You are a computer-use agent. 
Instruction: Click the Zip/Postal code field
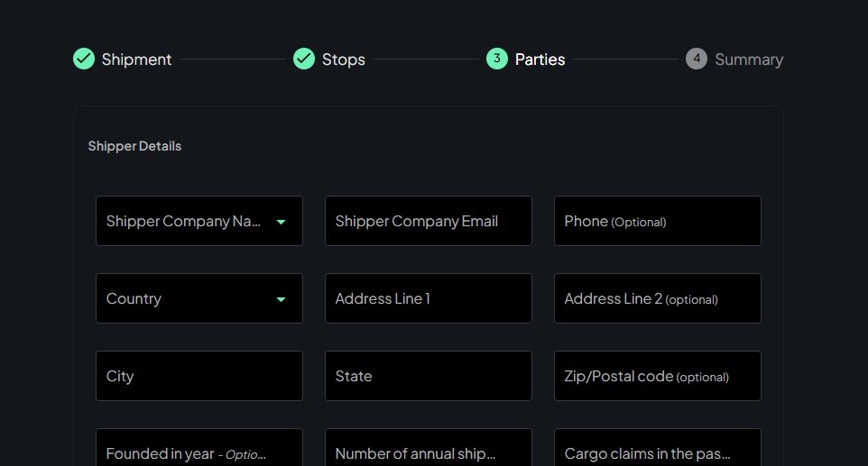click(658, 376)
